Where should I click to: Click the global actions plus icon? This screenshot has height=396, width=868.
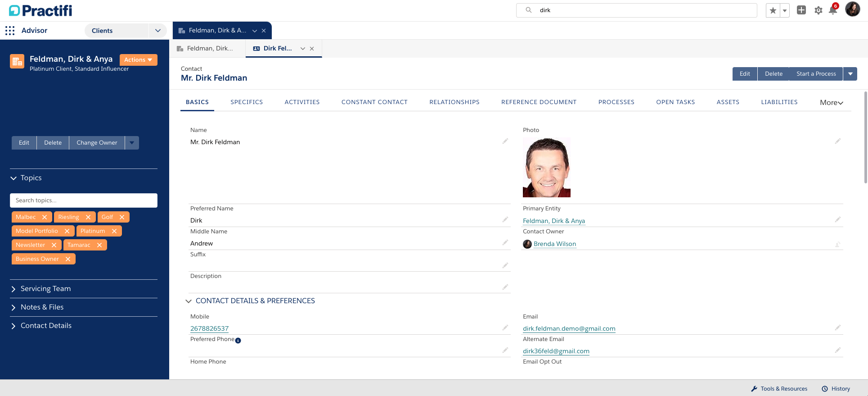(801, 10)
